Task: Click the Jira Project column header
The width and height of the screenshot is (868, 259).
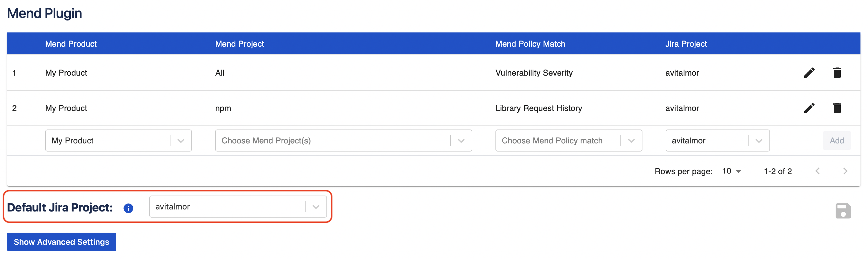Action: coord(686,44)
